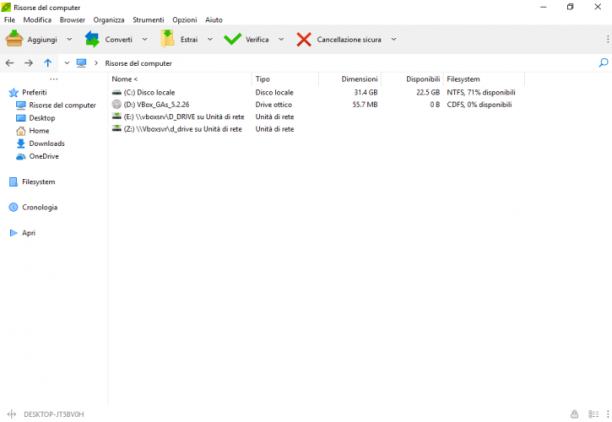
Task: Expand the Estrai dropdown arrow
Action: pyautogui.click(x=210, y=39)
